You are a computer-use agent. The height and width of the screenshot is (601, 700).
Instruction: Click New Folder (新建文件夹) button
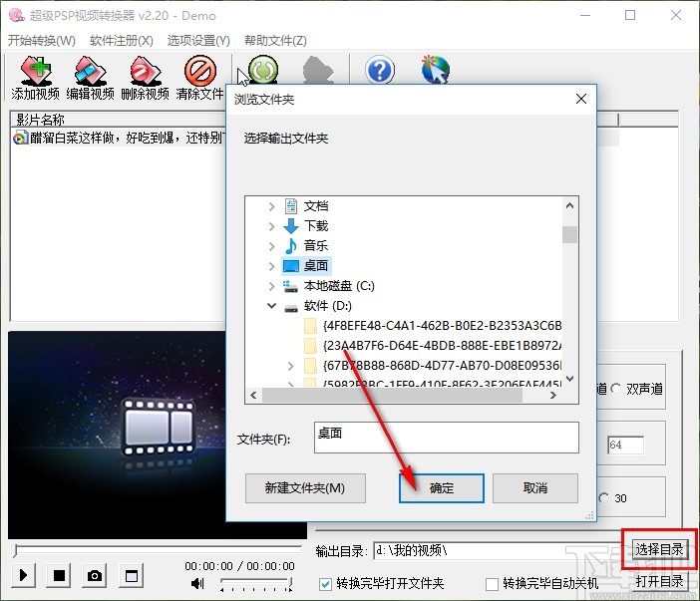(x=305, y=488)
